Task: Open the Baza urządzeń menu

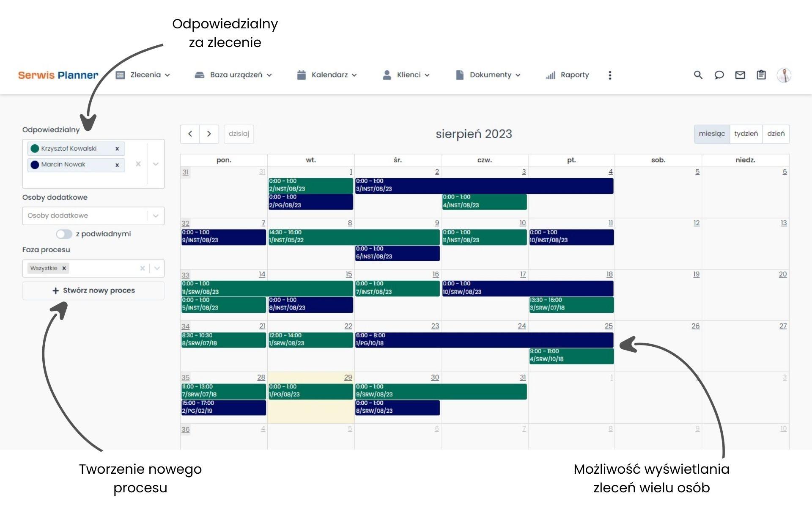Action: pos(233,75)
